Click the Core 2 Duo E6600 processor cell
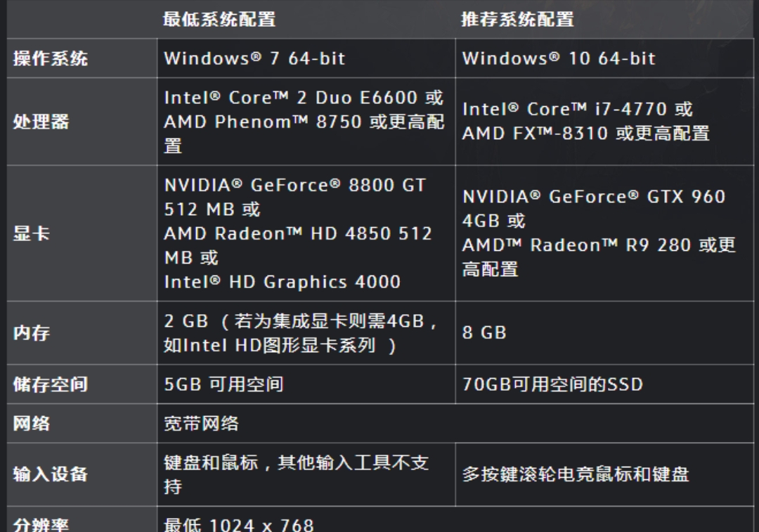 [306, 122]
